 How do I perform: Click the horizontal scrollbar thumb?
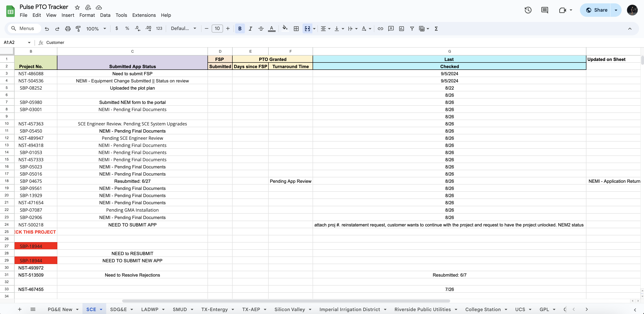(286, 301)
